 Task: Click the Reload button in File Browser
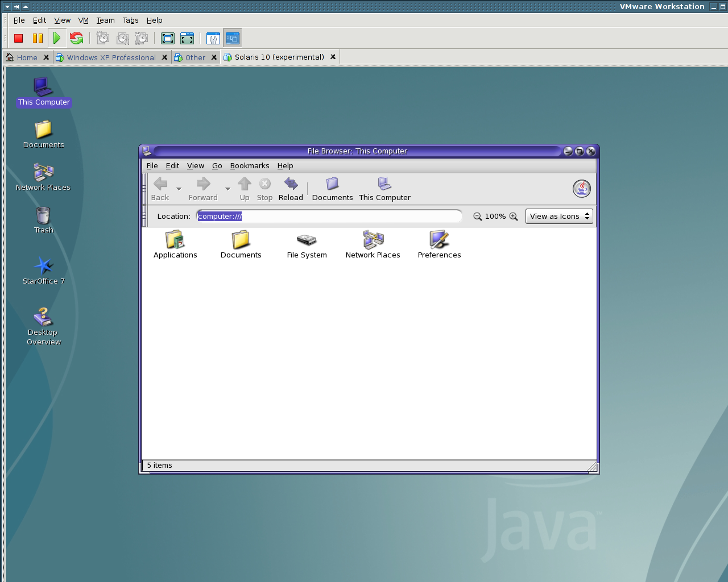[x=291, y=189]
